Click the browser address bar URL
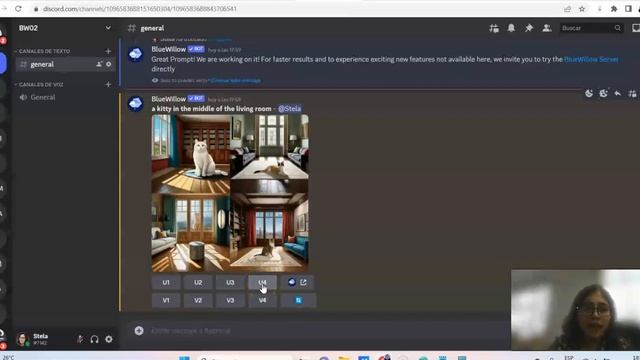 140,9
